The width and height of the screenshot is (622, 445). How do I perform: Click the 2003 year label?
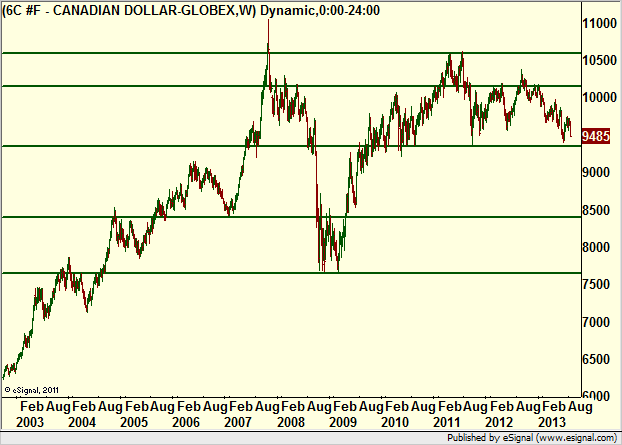pyautogui.click(x=30, y=422)
